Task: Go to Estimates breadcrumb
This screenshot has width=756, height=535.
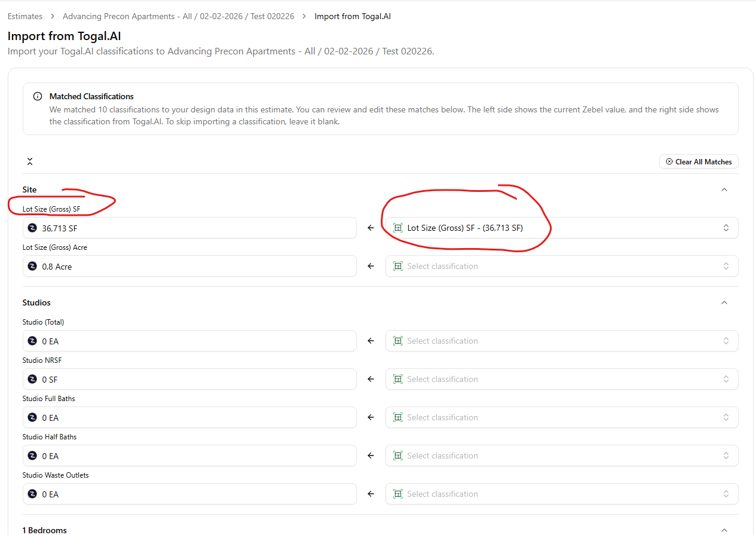Action: (x=25, y=16)
